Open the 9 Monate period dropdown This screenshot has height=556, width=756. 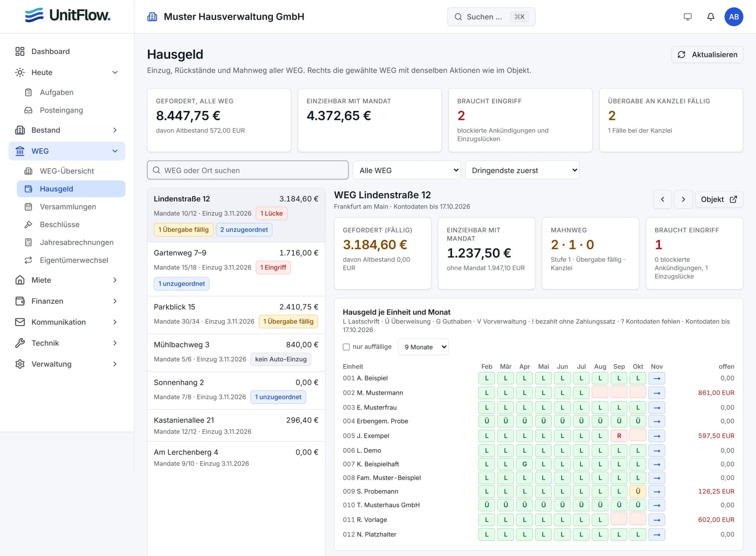point(423,347)
